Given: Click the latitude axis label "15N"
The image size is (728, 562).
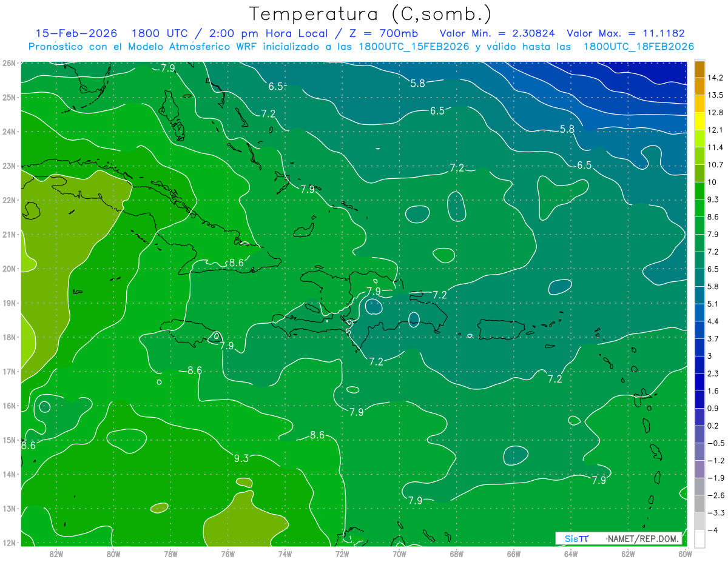Looking at the screenshot, I should (x=8, y=440).
